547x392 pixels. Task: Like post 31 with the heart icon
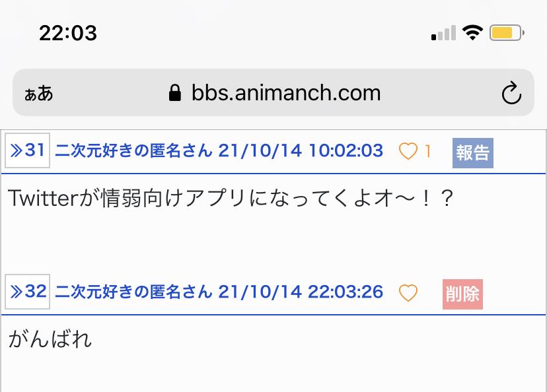pos(408,152)
